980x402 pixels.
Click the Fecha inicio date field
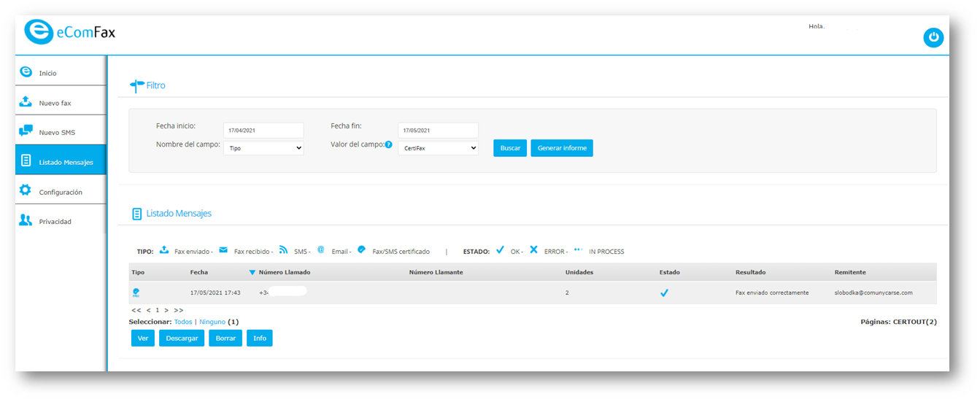263,130
